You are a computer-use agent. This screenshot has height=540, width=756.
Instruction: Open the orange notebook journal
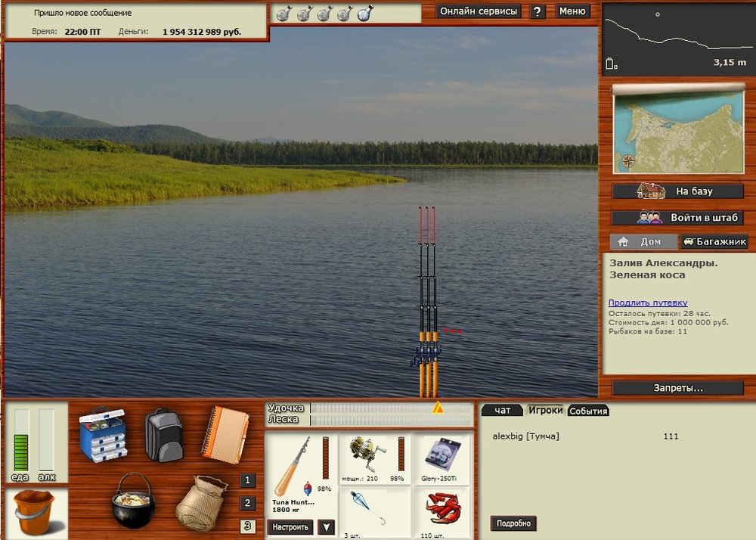tap(225, 434)
